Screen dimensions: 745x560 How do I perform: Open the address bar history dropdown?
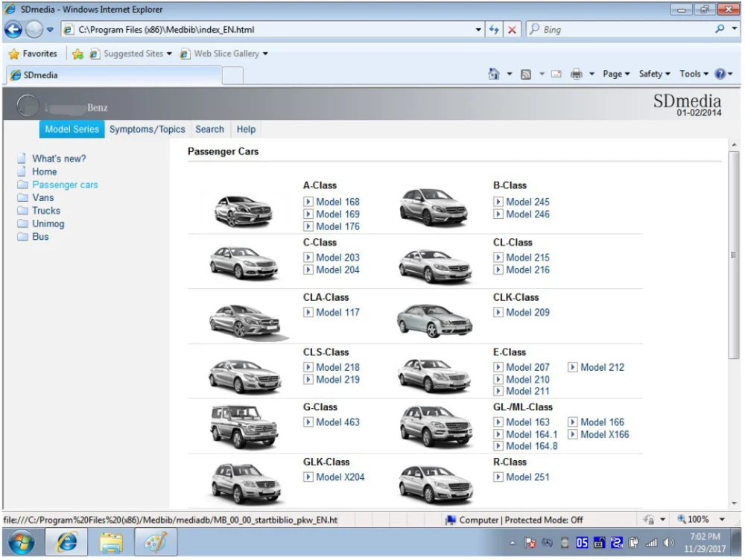(x=478, y=30)
